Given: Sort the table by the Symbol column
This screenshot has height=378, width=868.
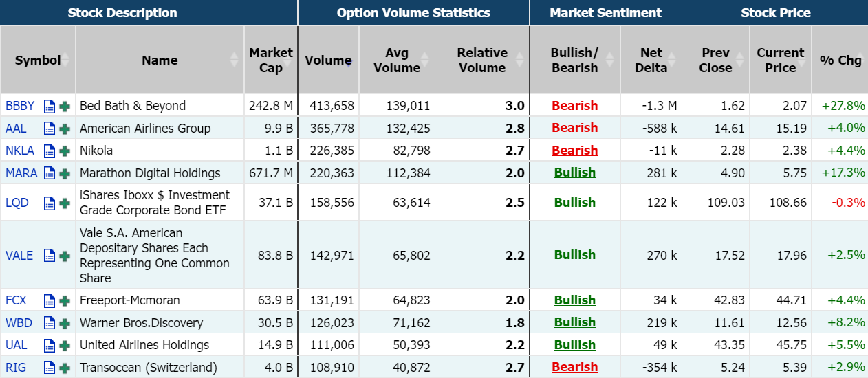Looking at the screenshot, I should [38, 60].
